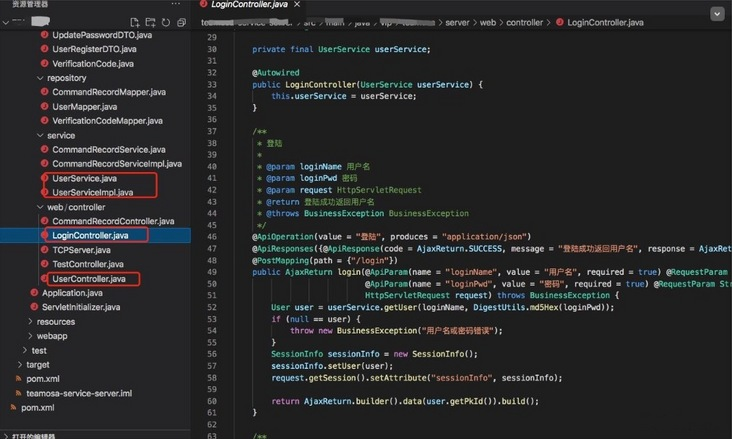The height and width of the screenshot is (439, 732).
Task: Click the down-arrow button at top right
Action: 717,14
